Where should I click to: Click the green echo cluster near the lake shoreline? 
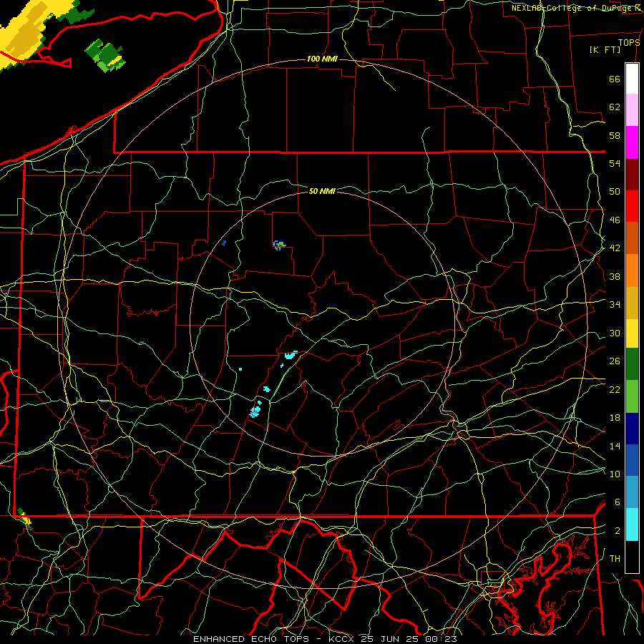tap(105, 55)
